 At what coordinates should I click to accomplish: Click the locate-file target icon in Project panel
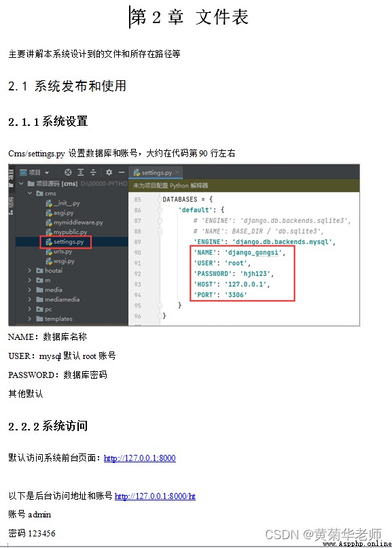68,172
